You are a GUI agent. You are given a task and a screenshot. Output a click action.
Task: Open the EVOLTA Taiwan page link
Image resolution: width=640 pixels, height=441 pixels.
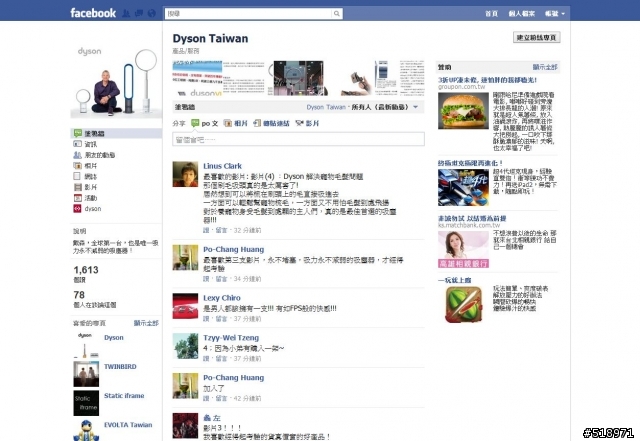(x=128, y=425)
